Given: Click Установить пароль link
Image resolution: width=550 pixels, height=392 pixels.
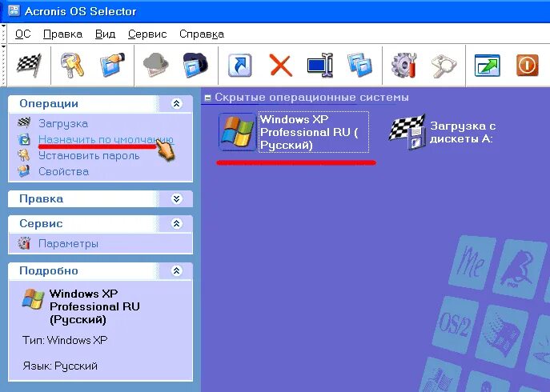Looking at the screenshot, I should click(89, 155).
